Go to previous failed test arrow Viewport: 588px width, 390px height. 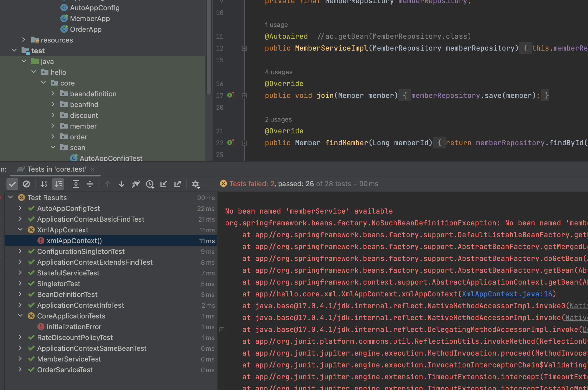click(x=108, y=184)
